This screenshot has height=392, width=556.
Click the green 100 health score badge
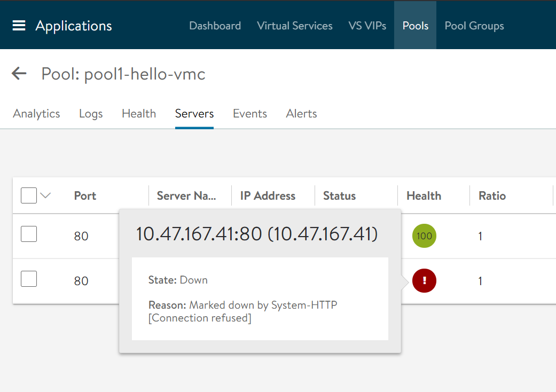[x=424, y=236]
